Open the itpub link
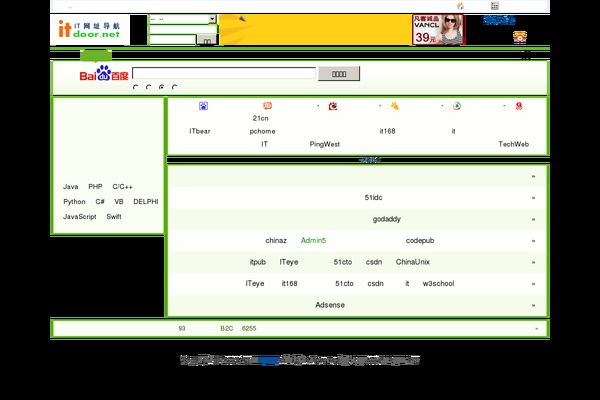 coord(258,262)
